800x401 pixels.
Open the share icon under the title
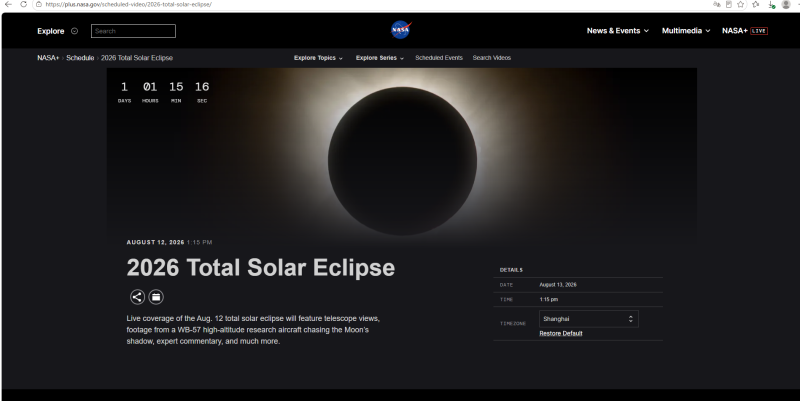[x=137, y=297]
